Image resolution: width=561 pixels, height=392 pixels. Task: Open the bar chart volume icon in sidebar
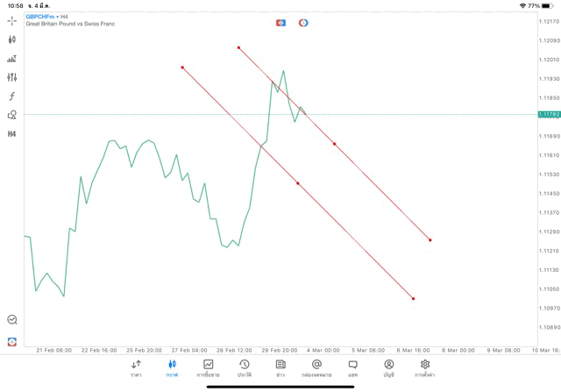12,59
